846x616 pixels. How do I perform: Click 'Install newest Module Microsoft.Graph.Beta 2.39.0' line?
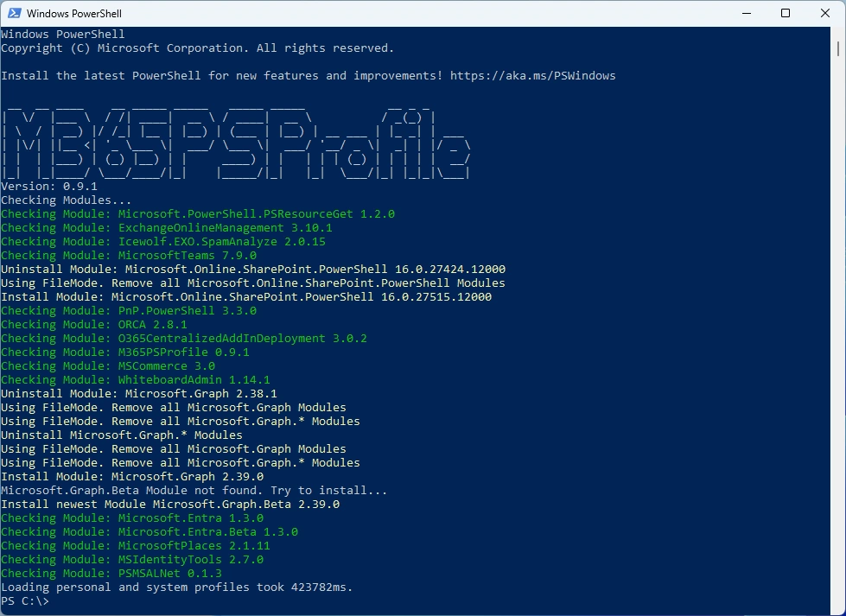point(170,505)
